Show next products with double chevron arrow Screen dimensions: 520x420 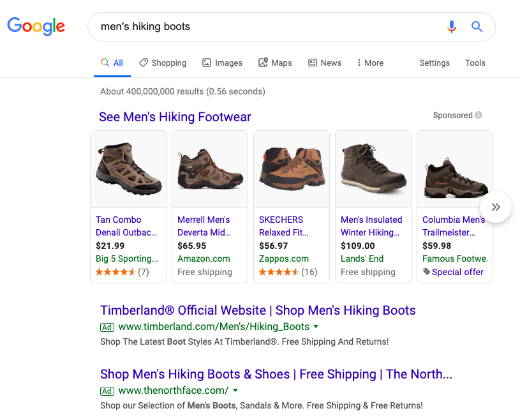point(496,207)
